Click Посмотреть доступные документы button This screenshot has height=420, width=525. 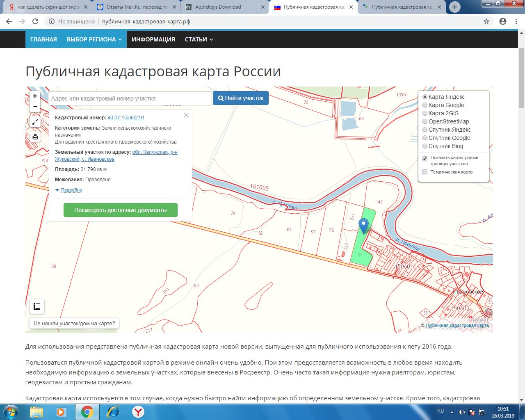[x=121, y=210]
